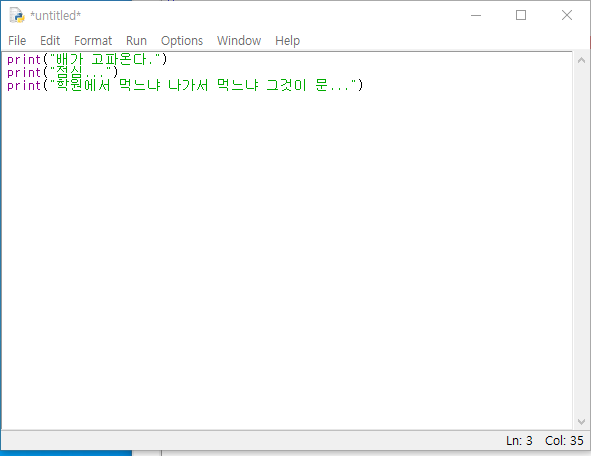This screenshot has height=456, width=591.
Task: Open the File menu
Action: (x=17, y=40)
